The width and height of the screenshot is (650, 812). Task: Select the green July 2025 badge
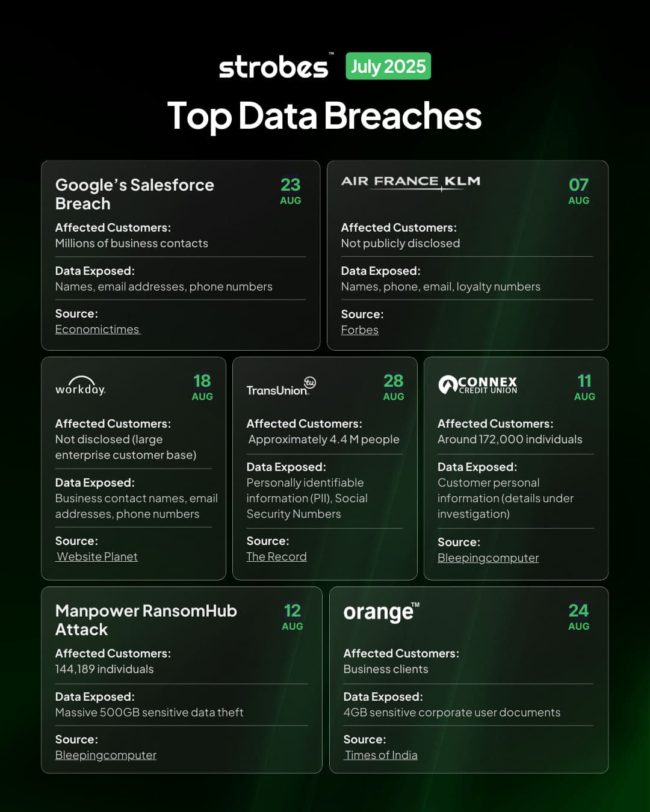[388, 66]
